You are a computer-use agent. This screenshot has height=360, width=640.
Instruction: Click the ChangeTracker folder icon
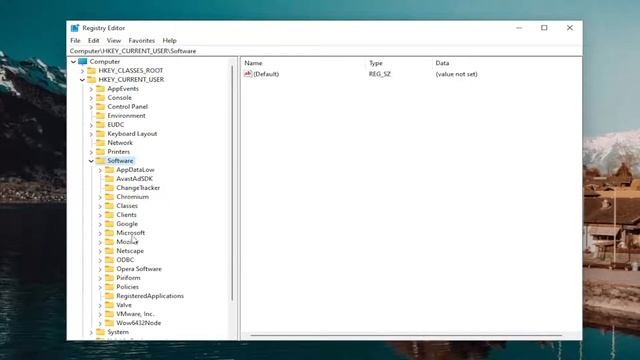click(x=109, y=188)
